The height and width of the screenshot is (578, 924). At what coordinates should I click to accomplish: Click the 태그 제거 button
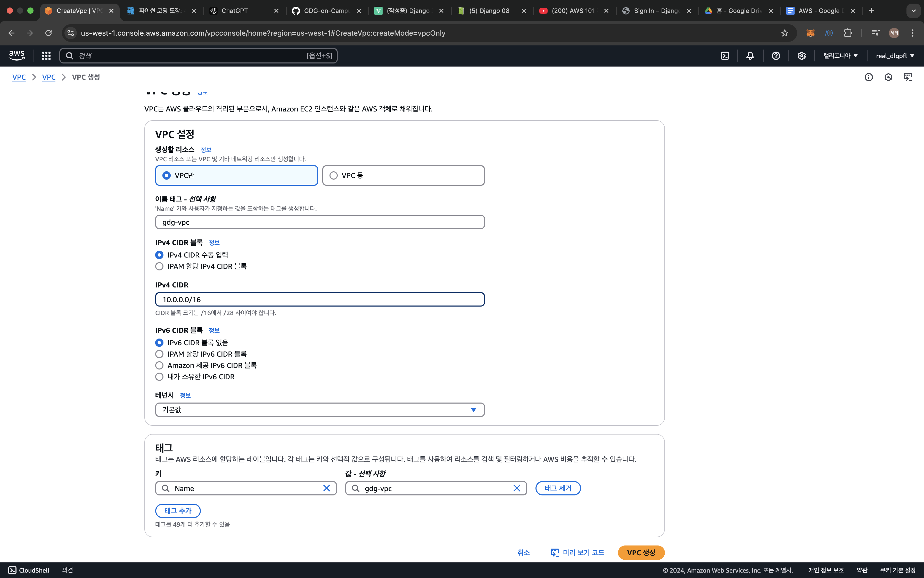coord(558,488)
